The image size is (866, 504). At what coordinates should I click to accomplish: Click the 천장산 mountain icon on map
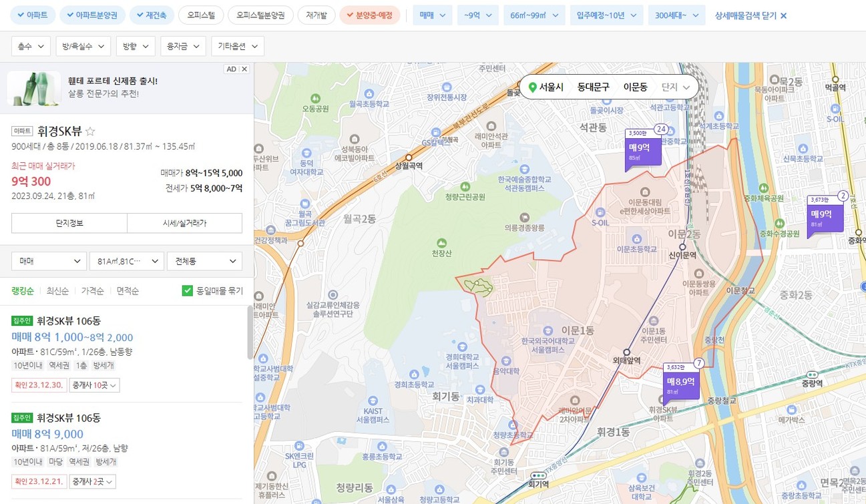point(441,242)
